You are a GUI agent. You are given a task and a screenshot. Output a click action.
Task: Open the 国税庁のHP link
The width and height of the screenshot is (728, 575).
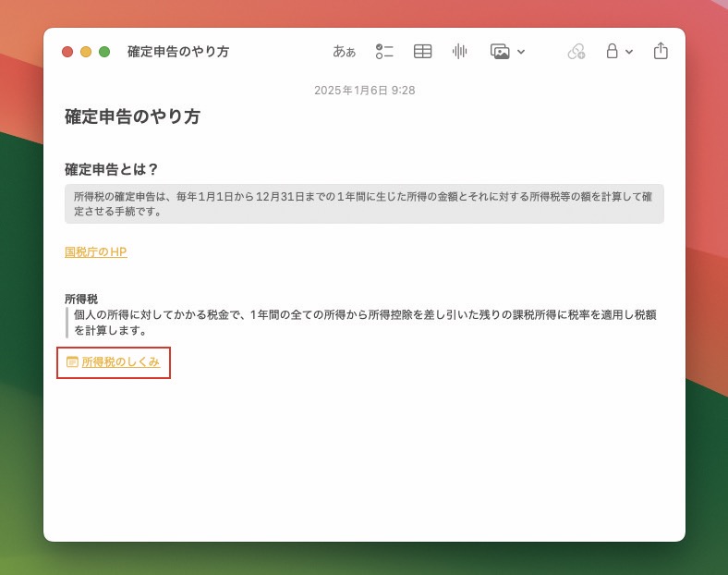coord(96,251)
